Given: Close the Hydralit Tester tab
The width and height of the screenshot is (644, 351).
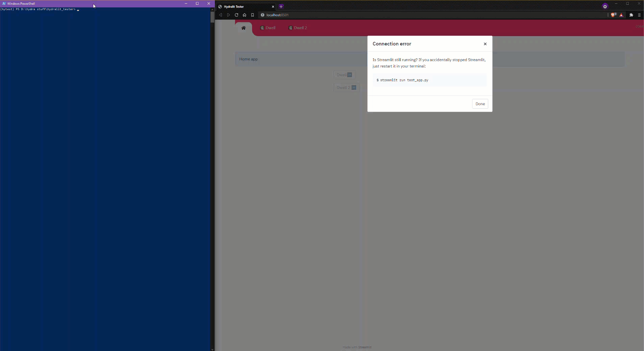Looking at the screenshot, I should tap(273, 6).
